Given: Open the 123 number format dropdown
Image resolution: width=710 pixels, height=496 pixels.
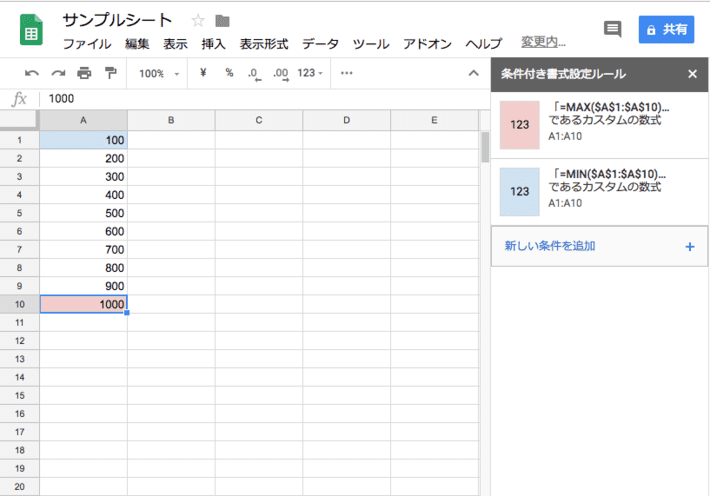Looking at the screenshot, I should [311, 73].
